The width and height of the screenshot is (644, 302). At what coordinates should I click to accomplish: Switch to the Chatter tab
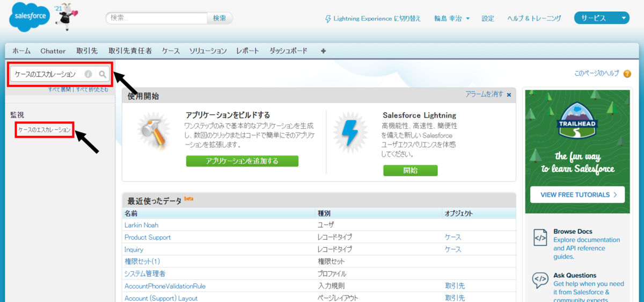pos(53,51)
